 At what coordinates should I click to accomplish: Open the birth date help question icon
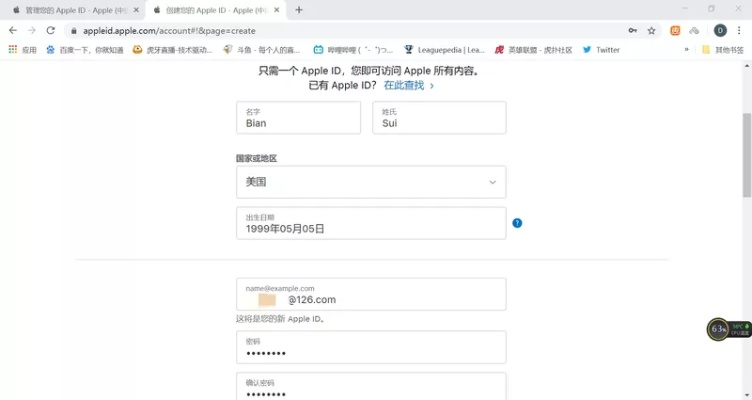(x=517, y=223)
